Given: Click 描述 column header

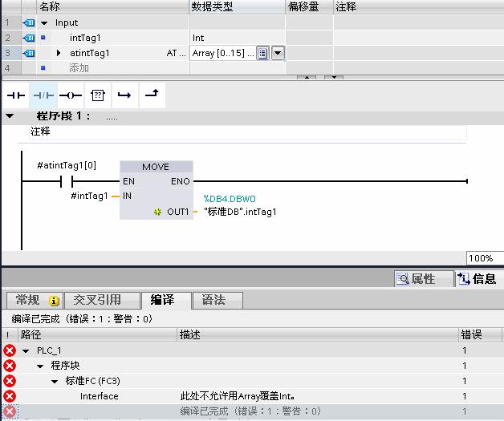Looking at the screenshot, I should (318, 335).
